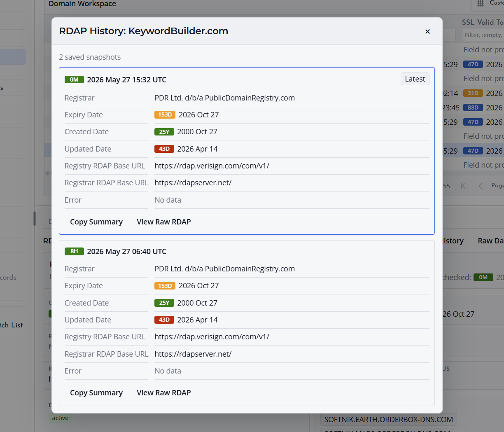Select snapshot timestamp 2026 May 27 15:32 UTC
The width and height of the screenshot is (504, 432).
(127, 79)
